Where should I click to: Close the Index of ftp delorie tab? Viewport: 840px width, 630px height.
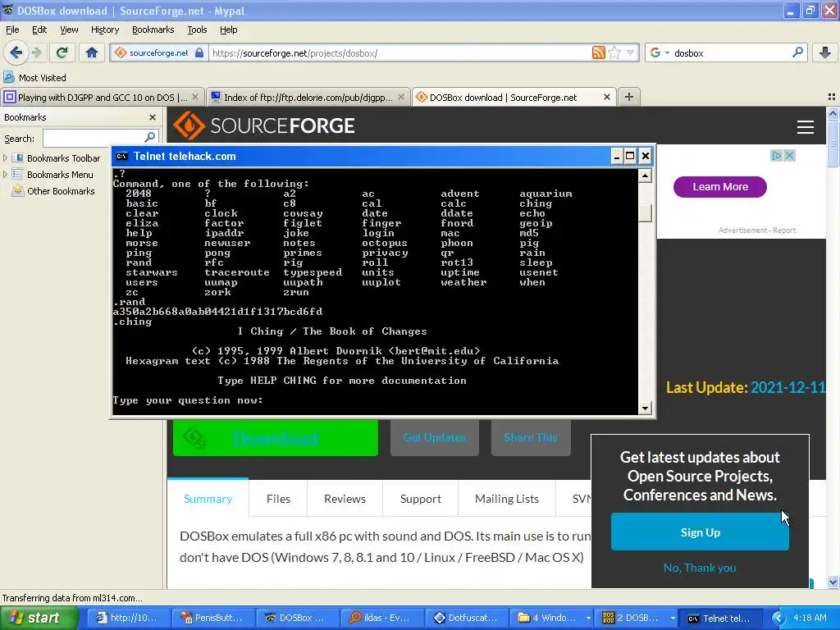[400, 97]
